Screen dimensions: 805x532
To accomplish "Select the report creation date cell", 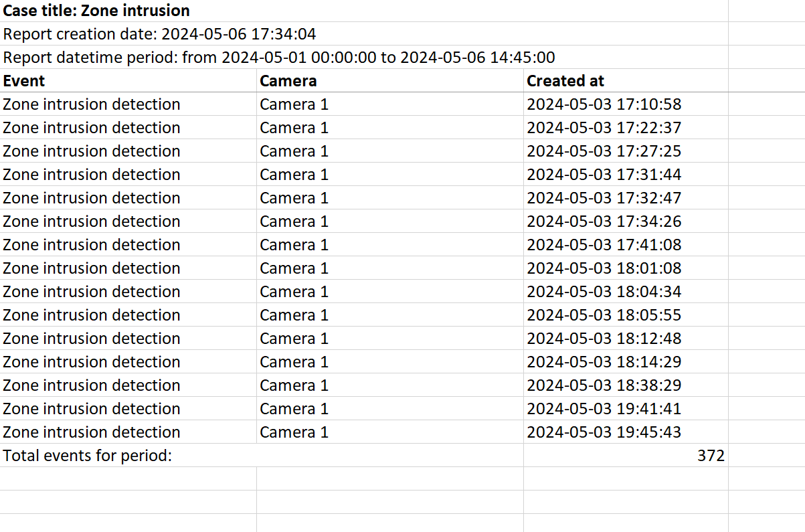I will (159, 34).
